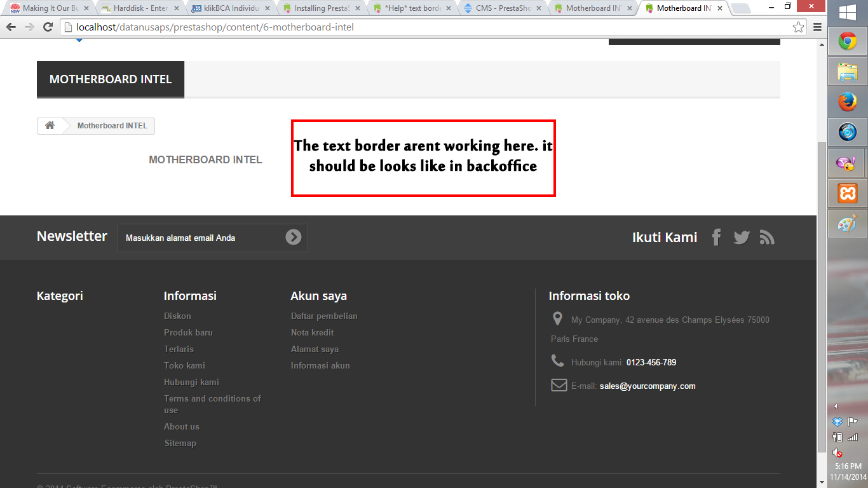
Task: Click the store address map pin icon
Action: pos(557,318)
